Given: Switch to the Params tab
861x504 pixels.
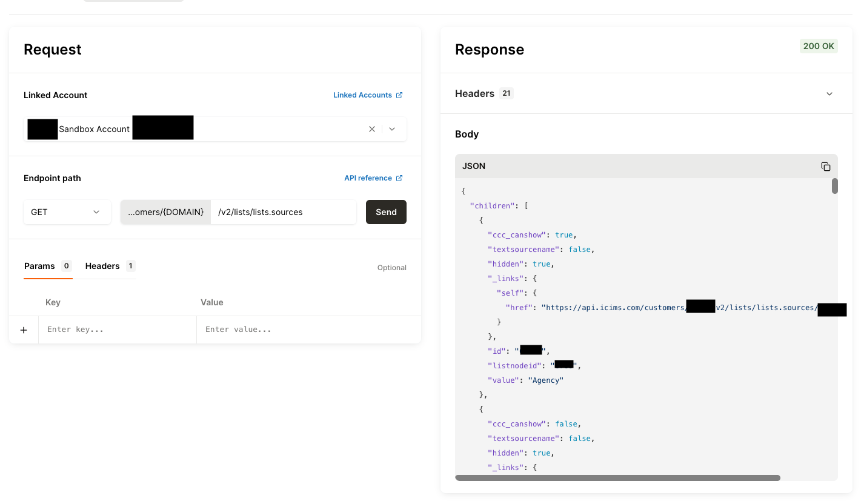Looking at the screenshot, I should (40, 266).
